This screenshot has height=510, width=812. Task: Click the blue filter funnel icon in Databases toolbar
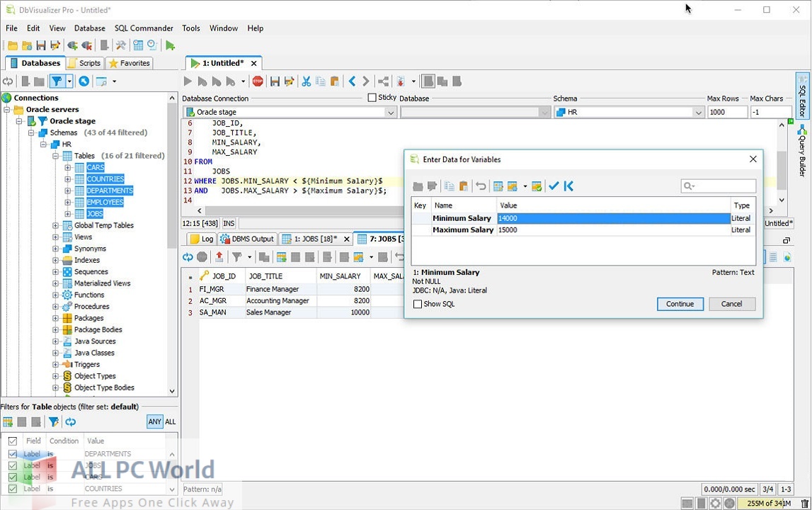[57, 81]
